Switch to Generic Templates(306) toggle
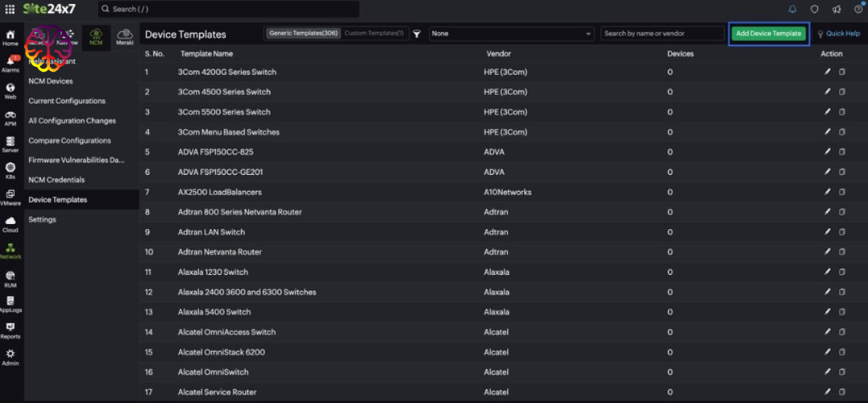The width and height of the screenshot is (868, 403). pyautogui.click(x=303, y=33)
